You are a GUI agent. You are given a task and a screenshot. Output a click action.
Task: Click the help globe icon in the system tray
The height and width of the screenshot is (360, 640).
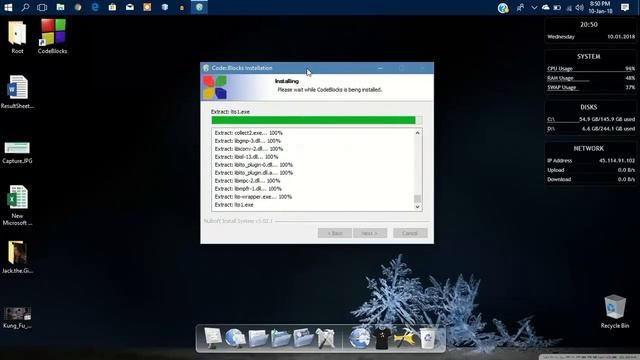pos(503,7)
